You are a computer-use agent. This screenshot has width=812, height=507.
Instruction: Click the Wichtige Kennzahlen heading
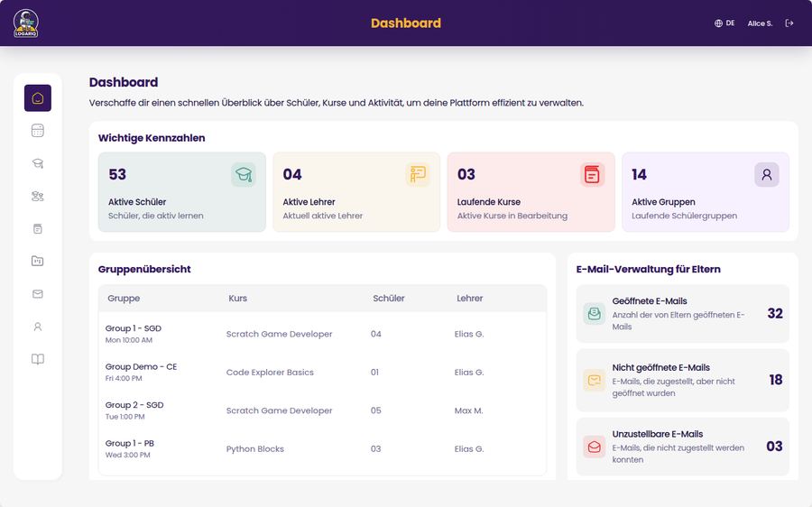tap(152, 138)
